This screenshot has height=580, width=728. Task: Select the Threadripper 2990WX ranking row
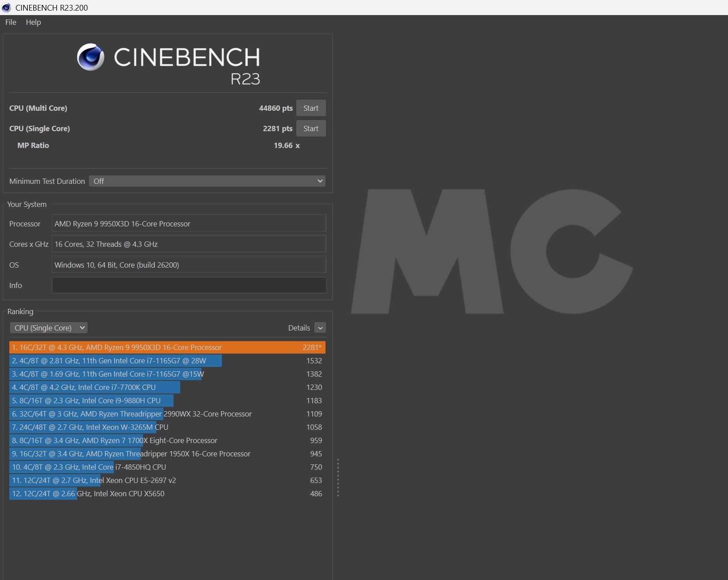click(x=167, y=414)
